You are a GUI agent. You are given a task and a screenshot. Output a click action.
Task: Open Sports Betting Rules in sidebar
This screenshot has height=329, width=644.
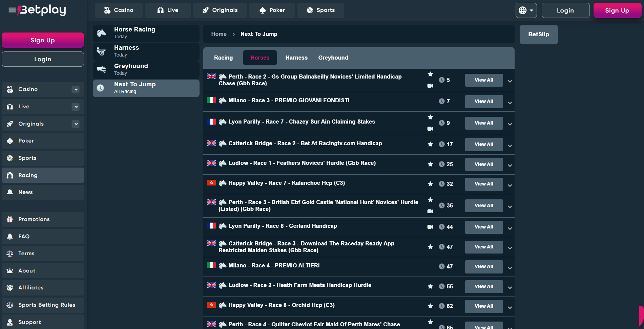(43, 305)
